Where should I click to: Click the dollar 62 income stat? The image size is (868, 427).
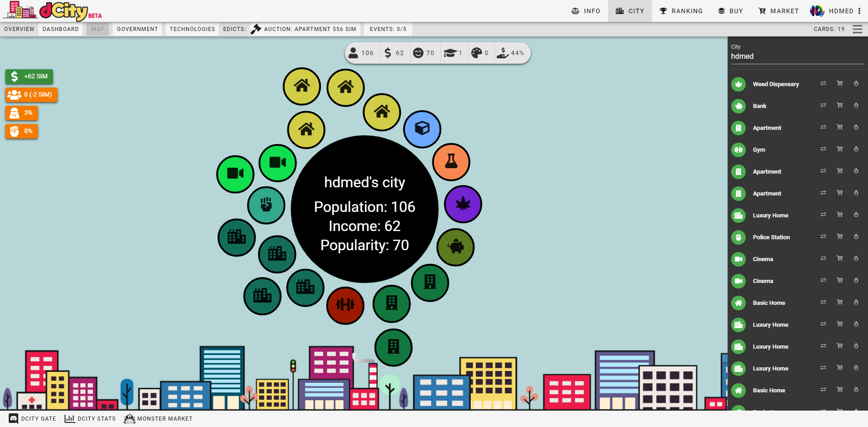coord(394,53)
